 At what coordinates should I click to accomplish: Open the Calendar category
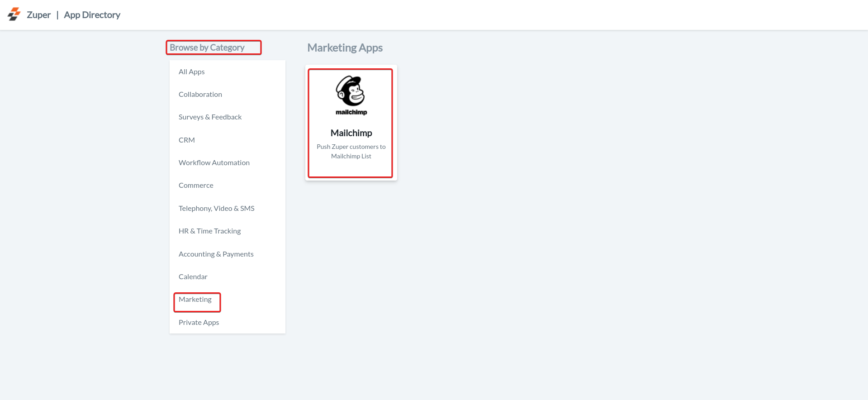click(x=193, y=277)
